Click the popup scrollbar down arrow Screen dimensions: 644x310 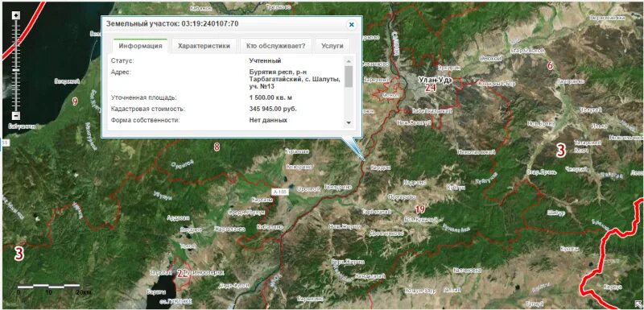tap(349, 122)
